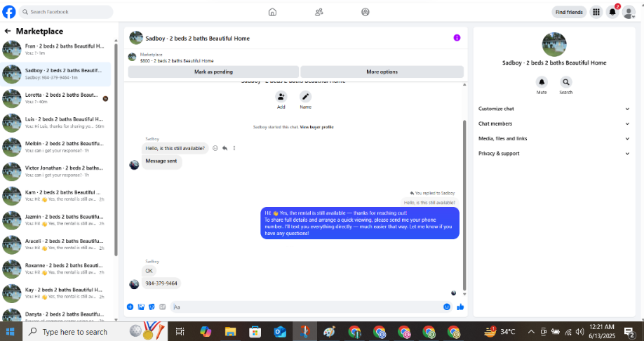Mute the conversation using bell icon
The image size is (644, 341).
click(542, 82)
